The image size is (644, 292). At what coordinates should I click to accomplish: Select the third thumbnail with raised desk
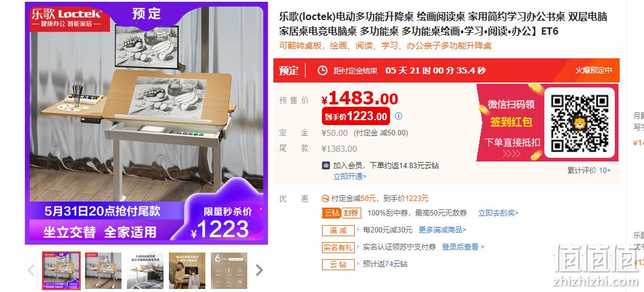(145, 271)
